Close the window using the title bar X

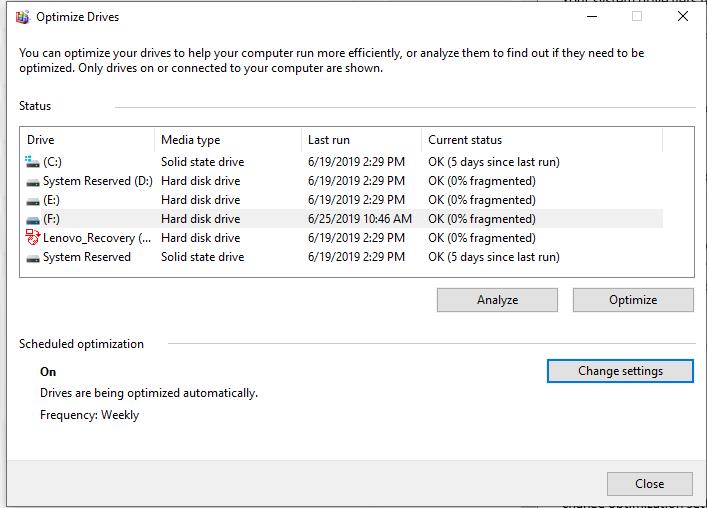[x=683, y=17]
